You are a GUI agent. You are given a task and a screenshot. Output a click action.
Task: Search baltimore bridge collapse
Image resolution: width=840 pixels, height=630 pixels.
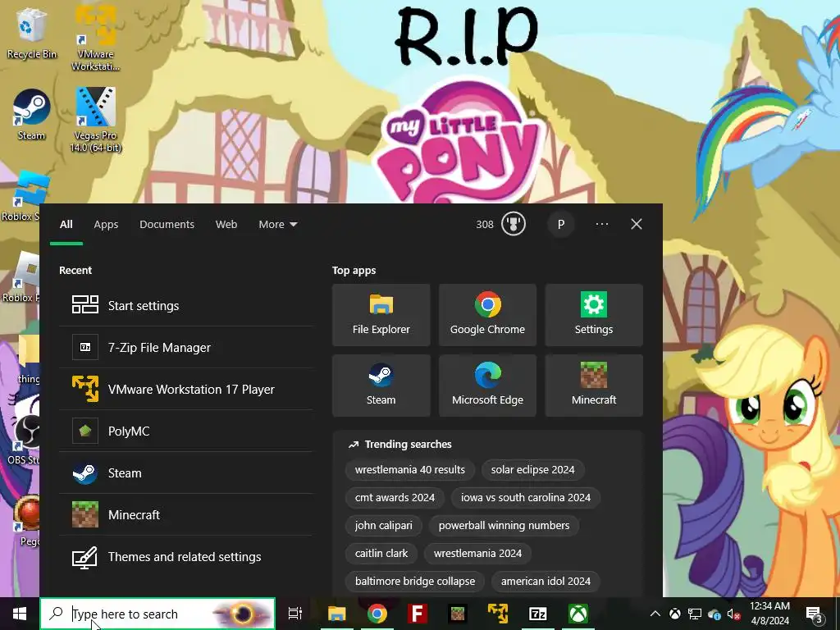414,581
